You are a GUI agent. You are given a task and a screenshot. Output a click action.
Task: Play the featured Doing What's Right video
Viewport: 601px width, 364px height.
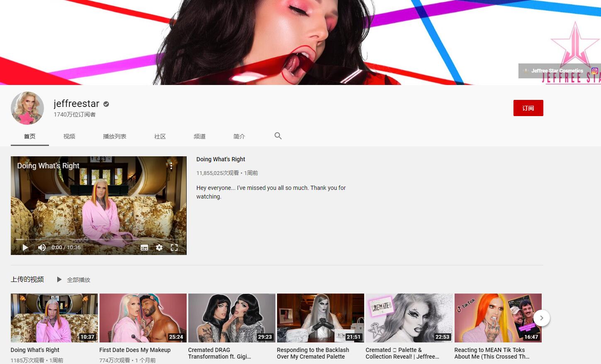click(x=25, y=248)
